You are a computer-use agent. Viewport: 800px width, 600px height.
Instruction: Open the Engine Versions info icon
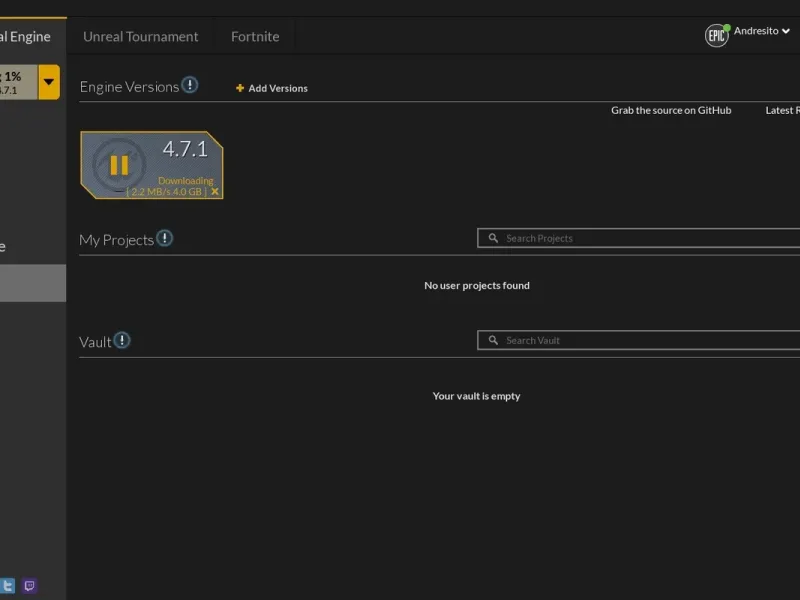click(190, 85)
